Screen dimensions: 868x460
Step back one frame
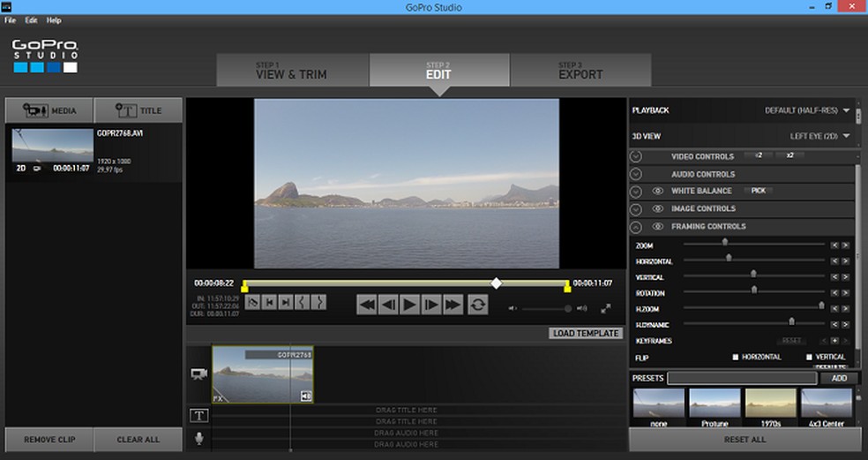(x=388, y=305)
